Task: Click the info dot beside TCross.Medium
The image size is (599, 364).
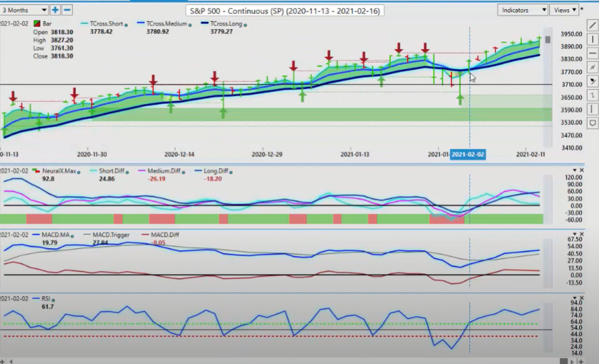Action: 190,25
